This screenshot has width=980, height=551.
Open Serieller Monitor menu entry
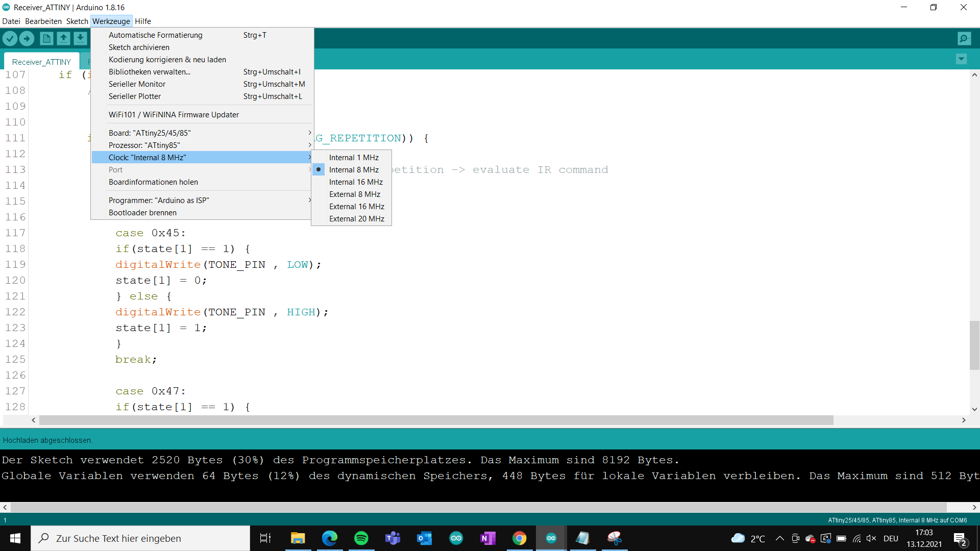[202, 84]
